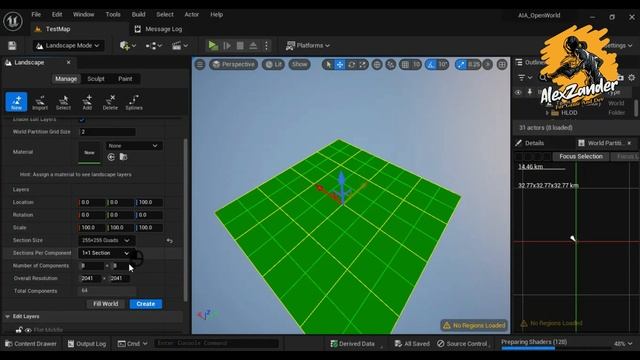The image size is (640, 360).
Task: Open the Cinematics clapperboard dropdown
Action: click(180, 46)
